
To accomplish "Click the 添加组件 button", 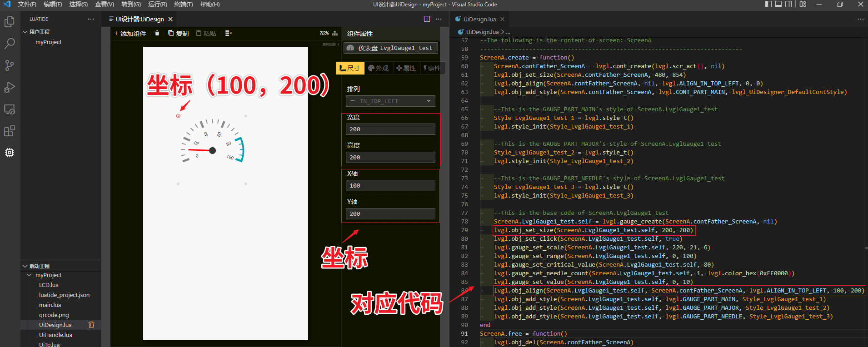I will (x=130, y=33).
